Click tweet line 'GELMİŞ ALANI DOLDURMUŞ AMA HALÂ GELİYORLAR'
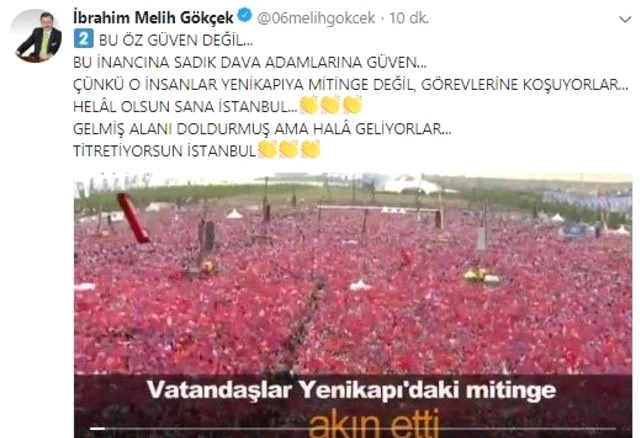 tap(262, 129)
